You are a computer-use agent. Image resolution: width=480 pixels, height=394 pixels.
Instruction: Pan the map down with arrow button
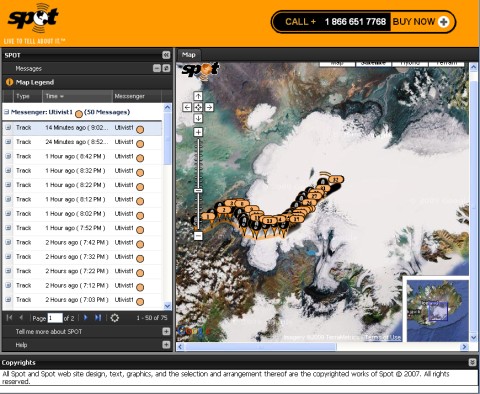click(x=198, y=118)
